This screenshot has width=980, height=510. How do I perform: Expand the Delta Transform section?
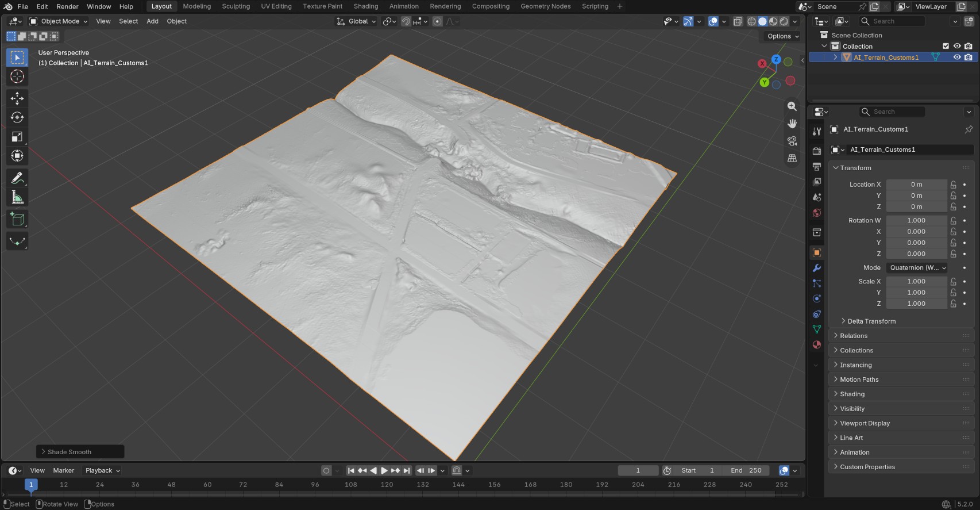coord(871,321)
